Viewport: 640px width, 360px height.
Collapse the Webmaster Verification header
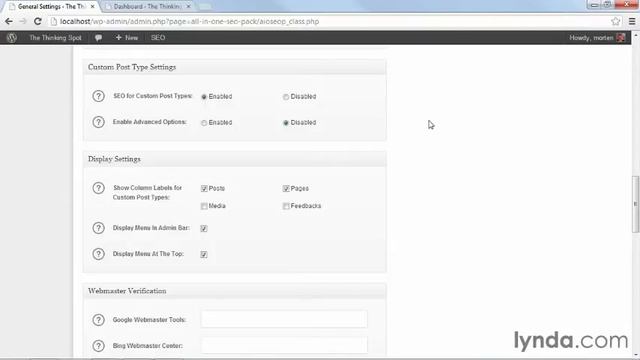point(235,291)
